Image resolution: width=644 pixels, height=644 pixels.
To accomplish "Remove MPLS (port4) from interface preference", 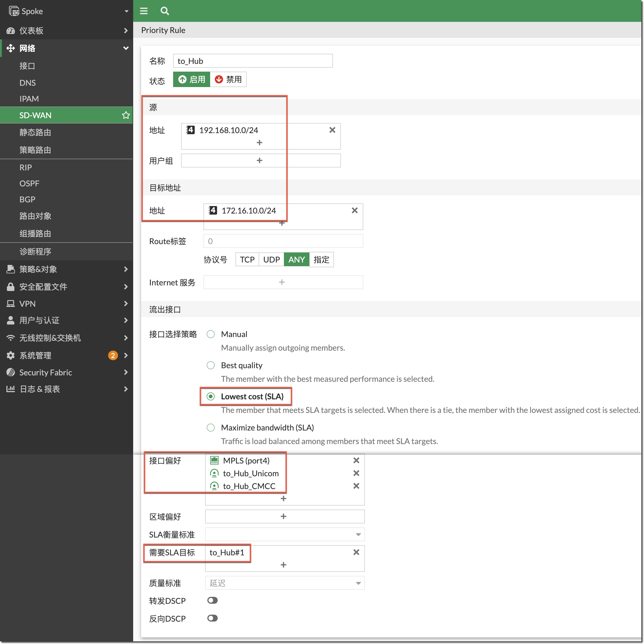I will pyautogui.click(x=356, y=460).
